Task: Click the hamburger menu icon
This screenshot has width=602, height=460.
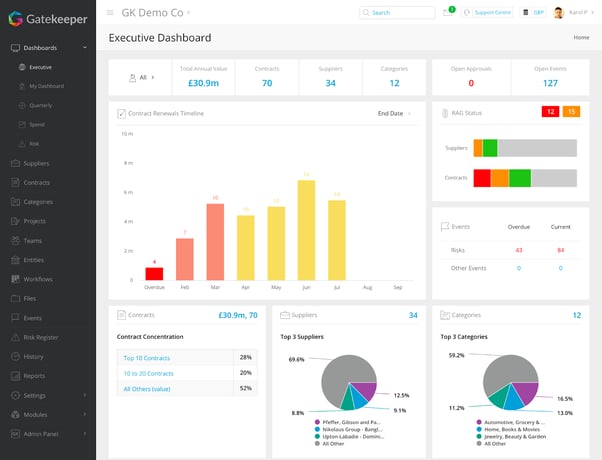Action: point(110,13)
